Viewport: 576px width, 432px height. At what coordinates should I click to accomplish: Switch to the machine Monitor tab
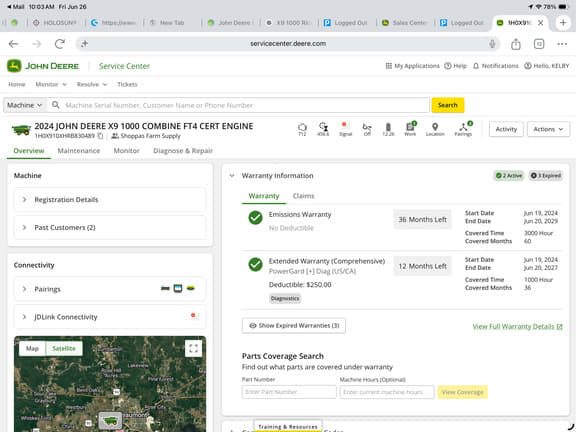coord(126,151)
